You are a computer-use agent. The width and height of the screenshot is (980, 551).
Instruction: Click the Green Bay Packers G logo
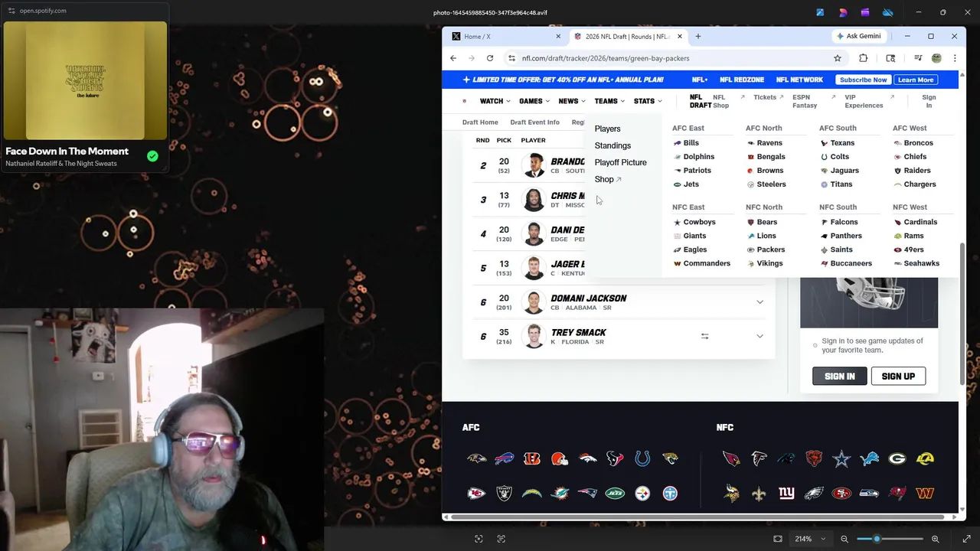pyautogui.click(x=897, y=458)
